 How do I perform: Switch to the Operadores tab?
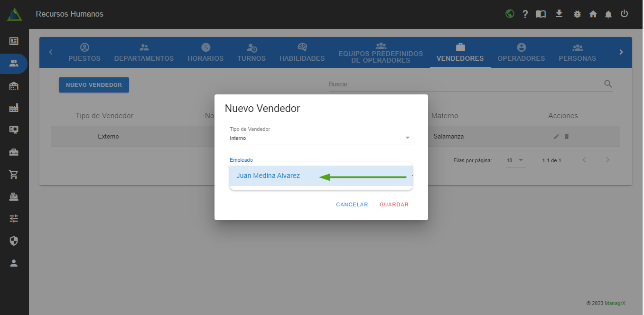521,53
